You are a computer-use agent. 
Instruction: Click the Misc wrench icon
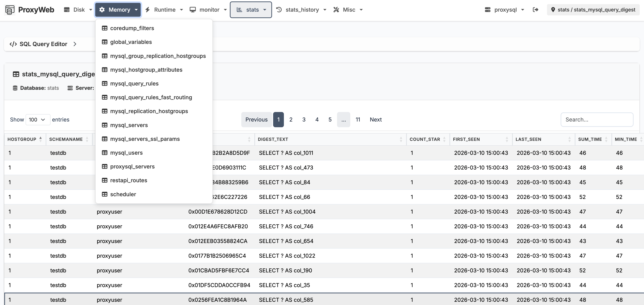point(336,9)
